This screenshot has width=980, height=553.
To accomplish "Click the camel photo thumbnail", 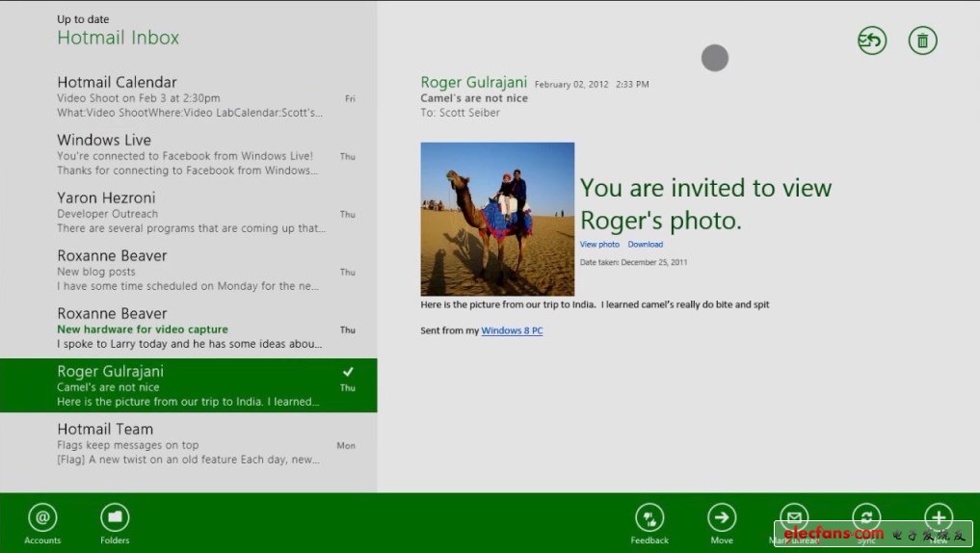I will 497,219.
